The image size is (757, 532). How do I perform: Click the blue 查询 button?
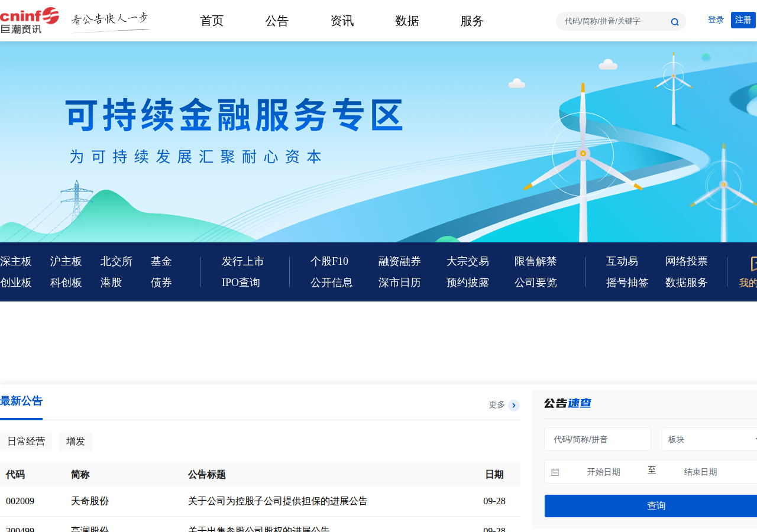(x=651, y=506)
